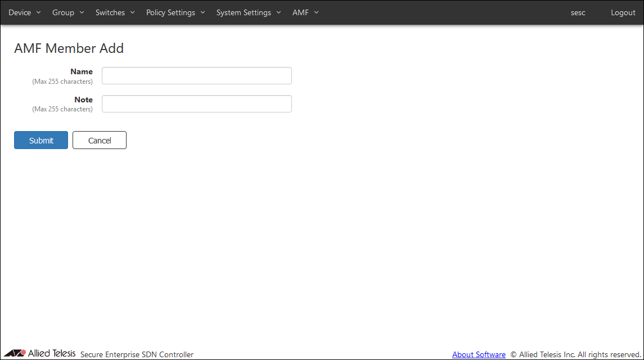Click the chevron next to Policy Settings

(202, 12)
